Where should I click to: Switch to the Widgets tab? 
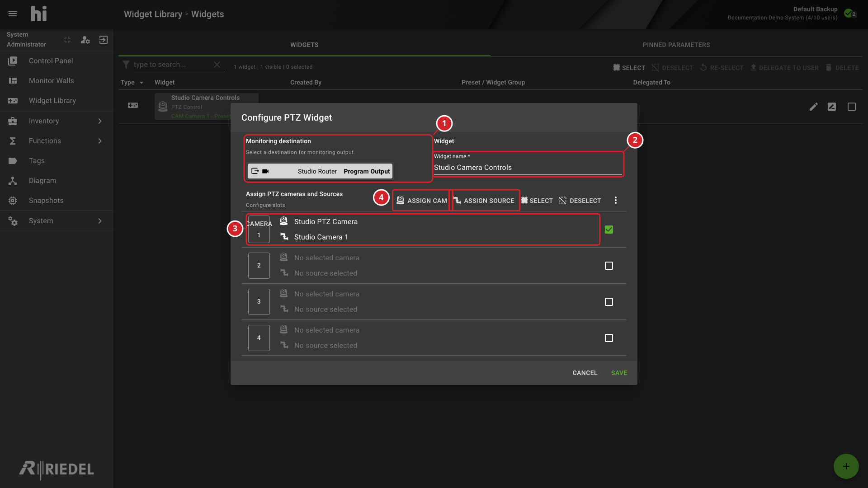(304, 45)
